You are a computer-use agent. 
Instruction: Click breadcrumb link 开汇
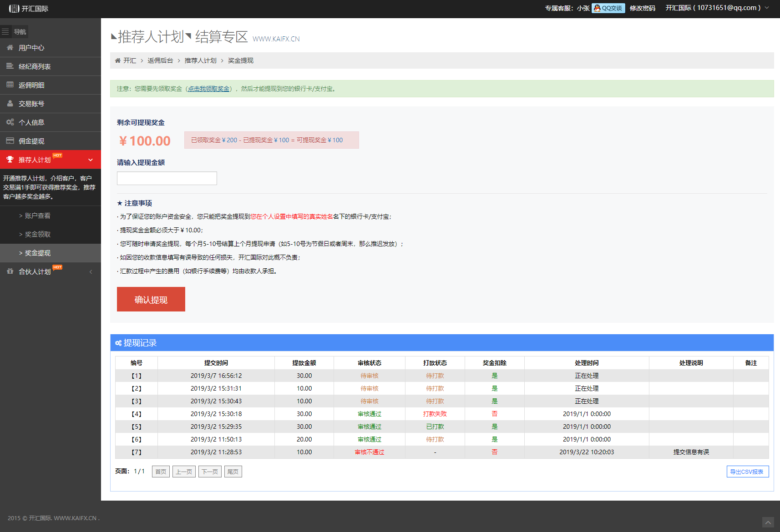pos(130,60)
